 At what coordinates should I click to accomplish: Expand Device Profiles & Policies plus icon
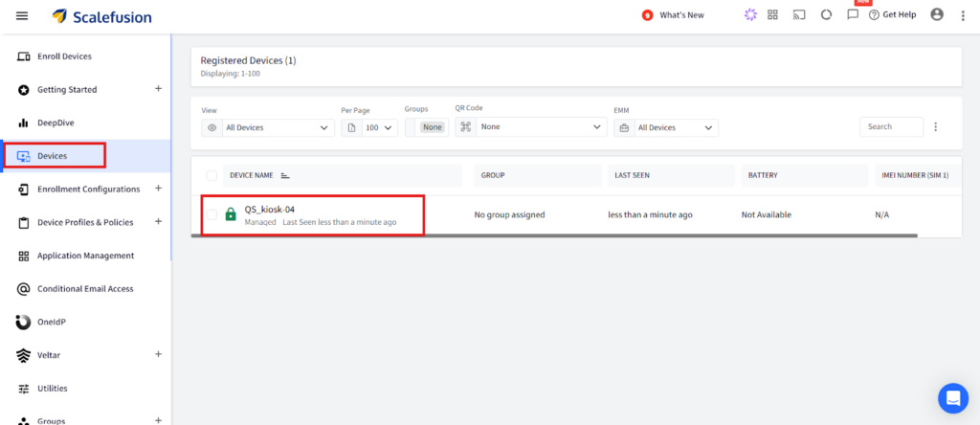point(158,221)
